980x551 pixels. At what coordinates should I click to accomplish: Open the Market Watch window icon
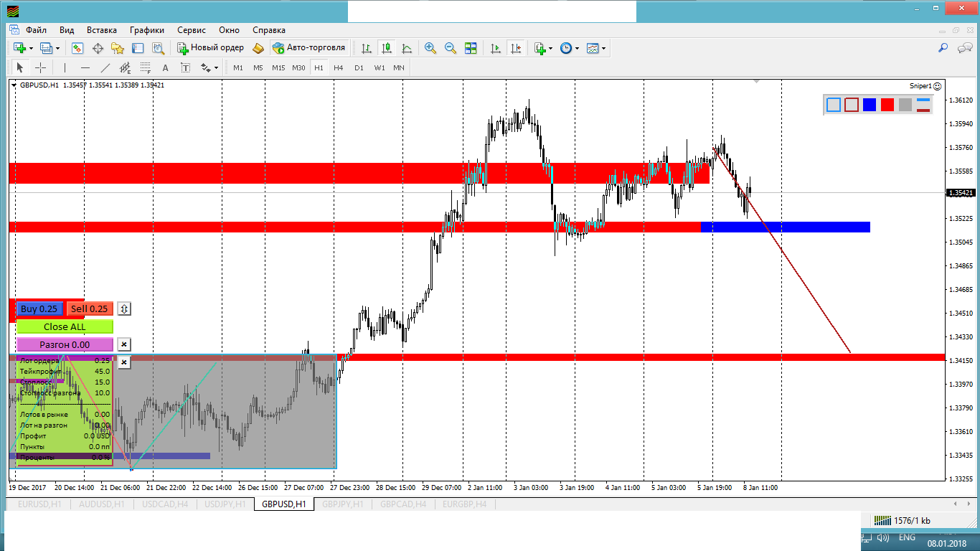[x=77, y=48]
